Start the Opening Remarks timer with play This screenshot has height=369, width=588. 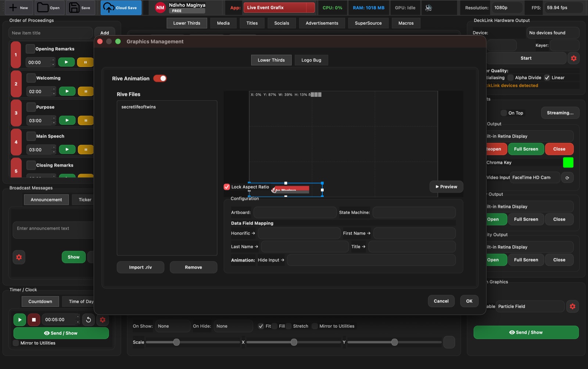(x=66, y=62)
